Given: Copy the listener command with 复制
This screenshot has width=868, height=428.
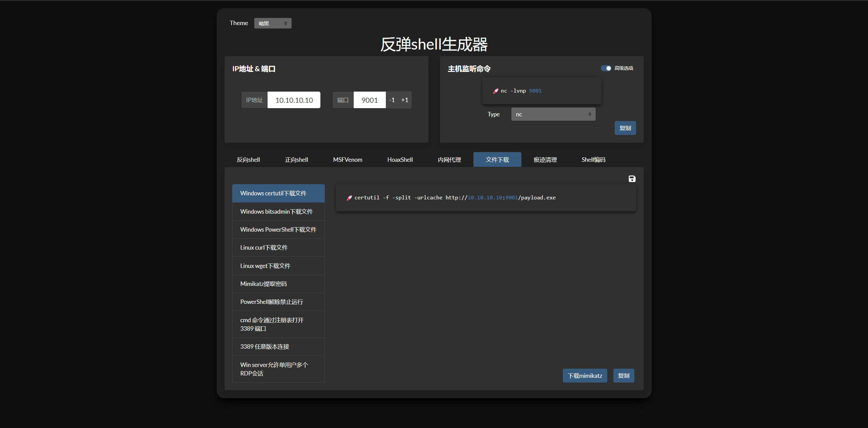Looking at the screenshot, I should pos(625,128).
